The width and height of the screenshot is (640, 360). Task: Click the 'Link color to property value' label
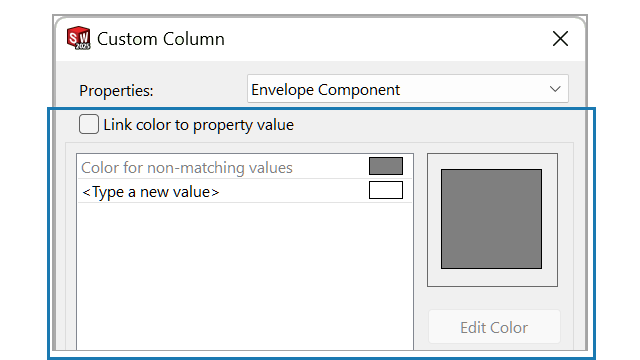198,125
